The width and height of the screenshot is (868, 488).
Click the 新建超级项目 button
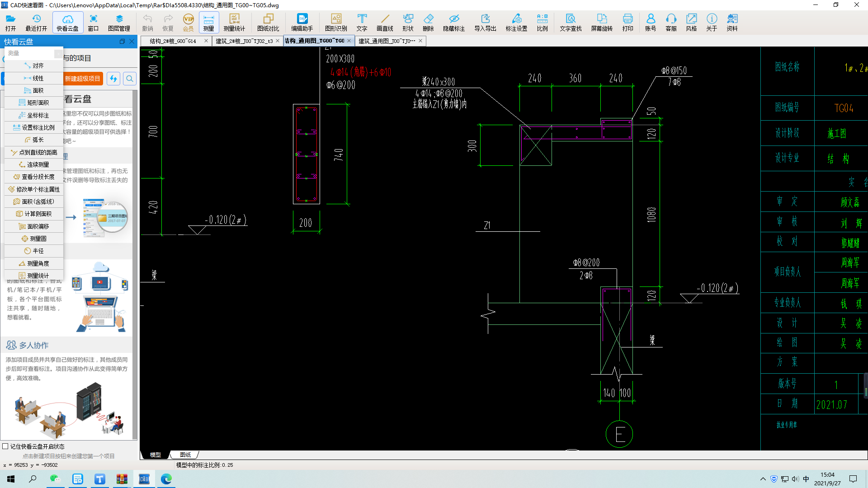point(83,79)
